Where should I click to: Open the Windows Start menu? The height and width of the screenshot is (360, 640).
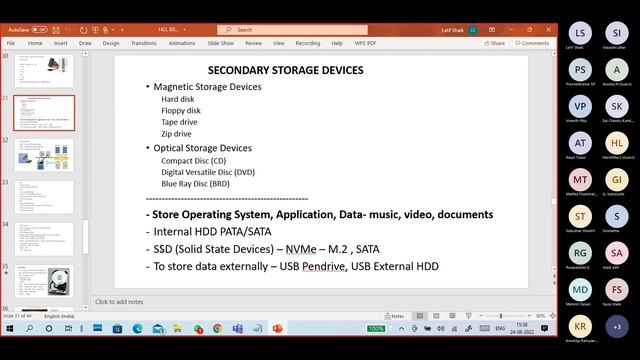point(10,328)
